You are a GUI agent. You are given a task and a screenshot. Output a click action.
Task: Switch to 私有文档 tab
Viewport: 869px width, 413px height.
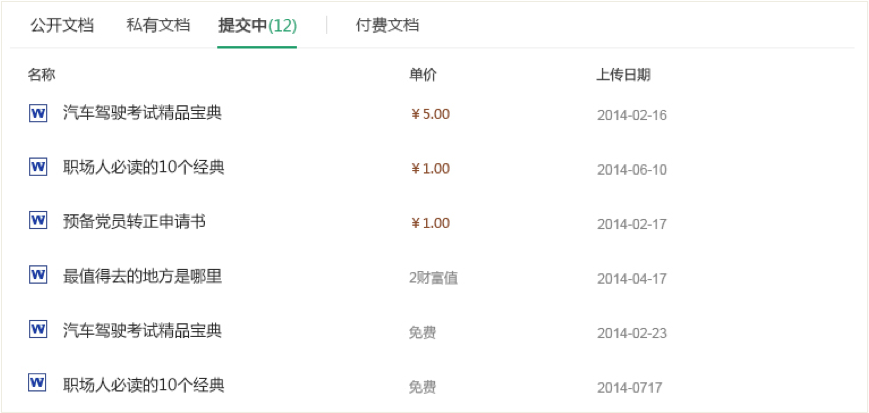[158, 26]
